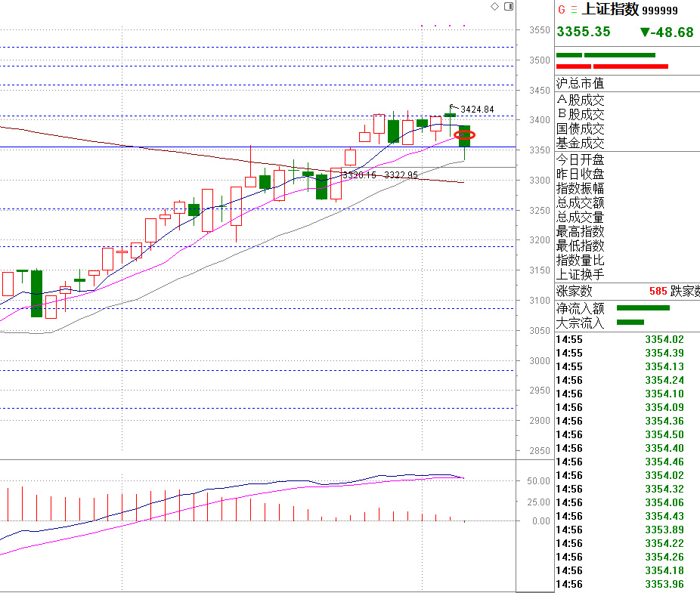Click the red sell-strength bar
The height and width of the screenshot is (593, 700).
click(x=612, y=66)
